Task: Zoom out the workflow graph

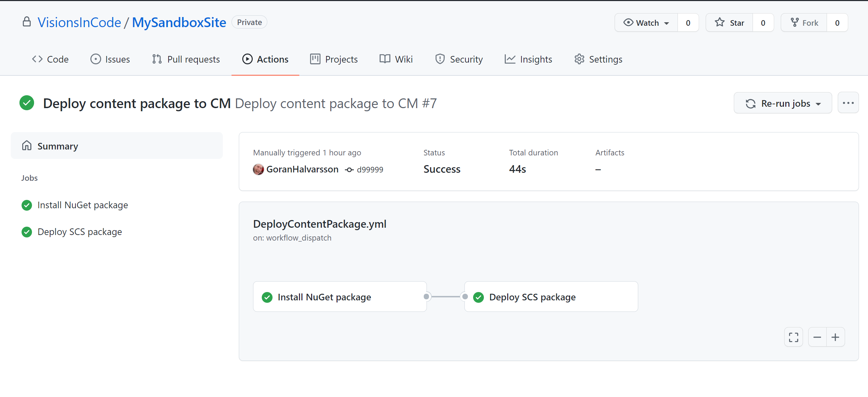Action: [817, 337]
